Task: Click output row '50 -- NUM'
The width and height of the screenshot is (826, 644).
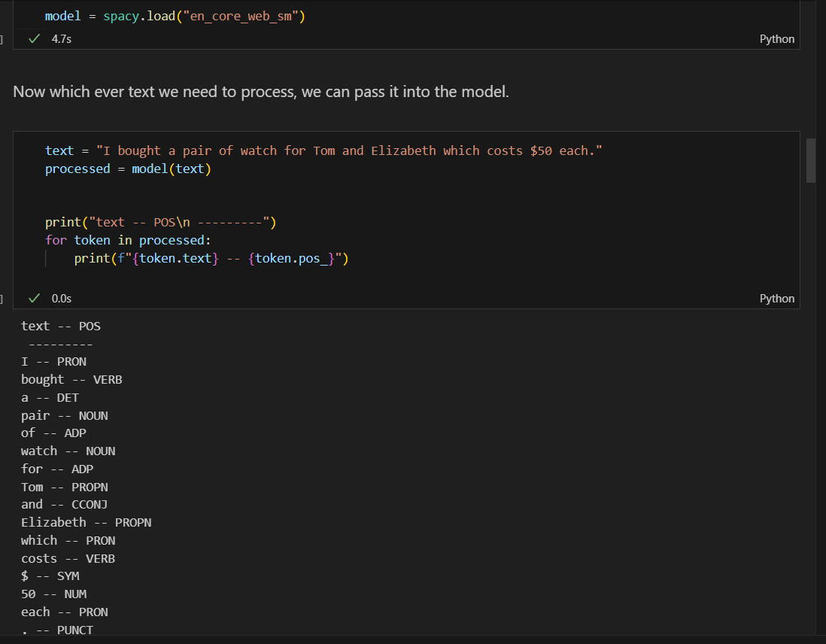Action: pos(53,594)
